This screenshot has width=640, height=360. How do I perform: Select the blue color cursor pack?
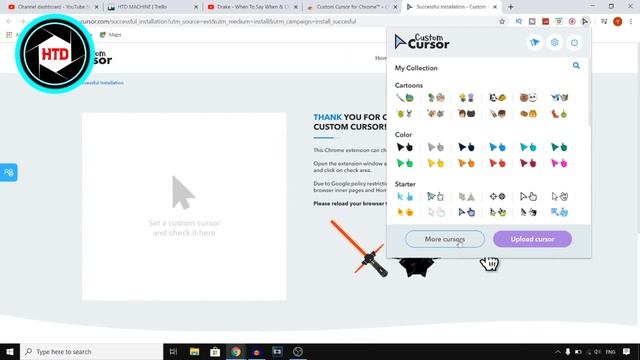coord(497,147)
